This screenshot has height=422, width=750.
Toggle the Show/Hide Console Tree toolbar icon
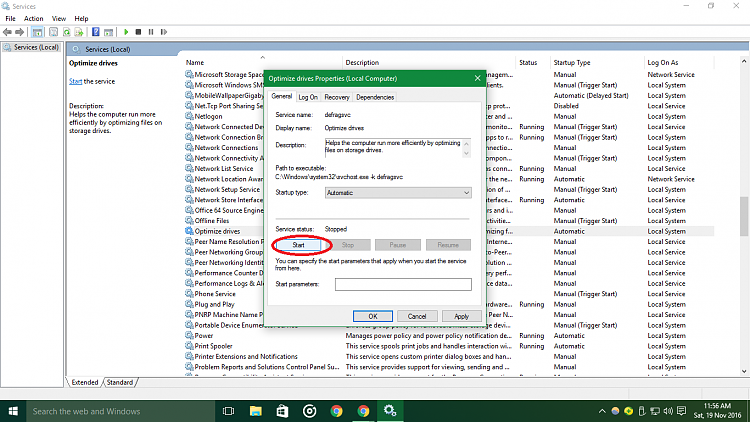tap(37, 32)
